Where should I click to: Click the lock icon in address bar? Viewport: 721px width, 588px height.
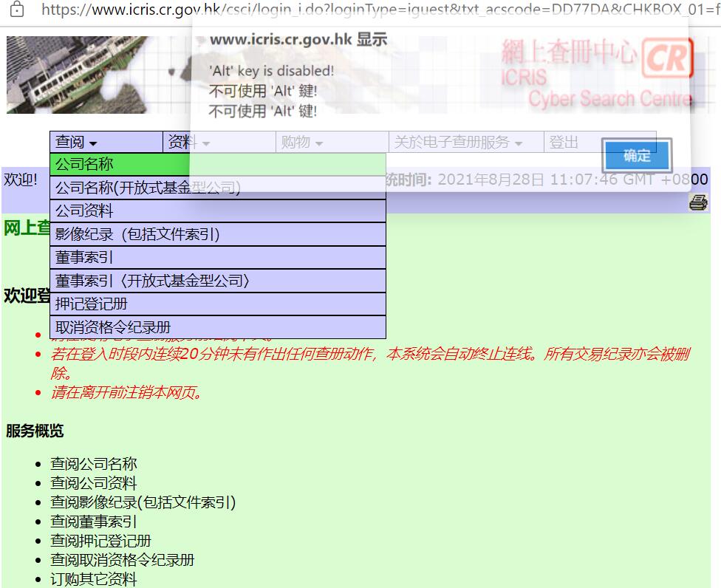point(16,10)
